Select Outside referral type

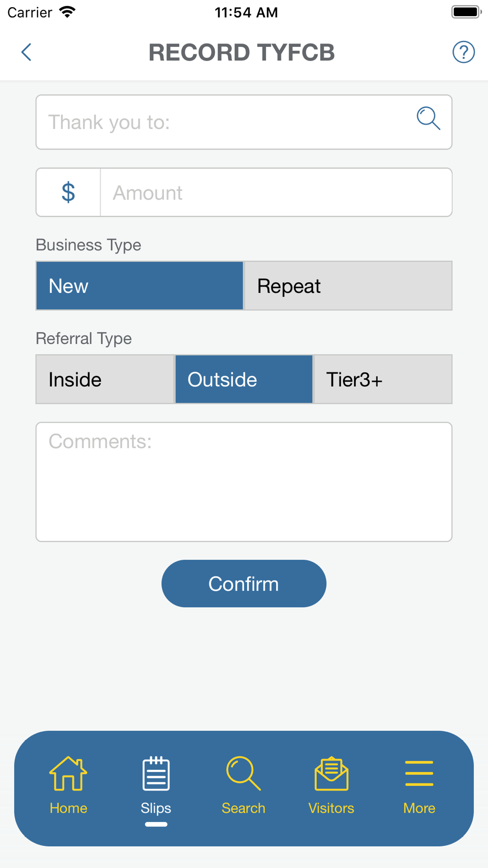point(244,379)
